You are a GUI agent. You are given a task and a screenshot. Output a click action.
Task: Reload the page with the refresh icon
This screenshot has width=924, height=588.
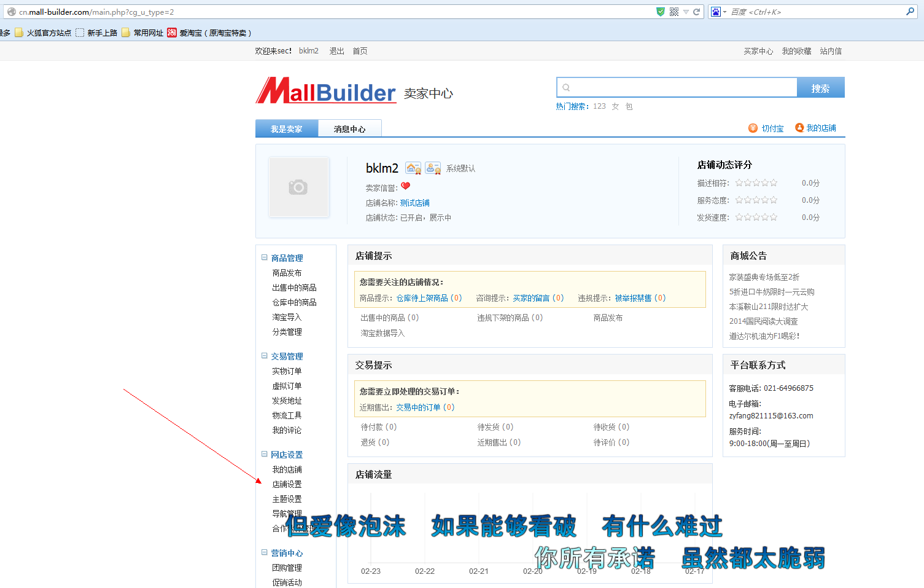697,12
